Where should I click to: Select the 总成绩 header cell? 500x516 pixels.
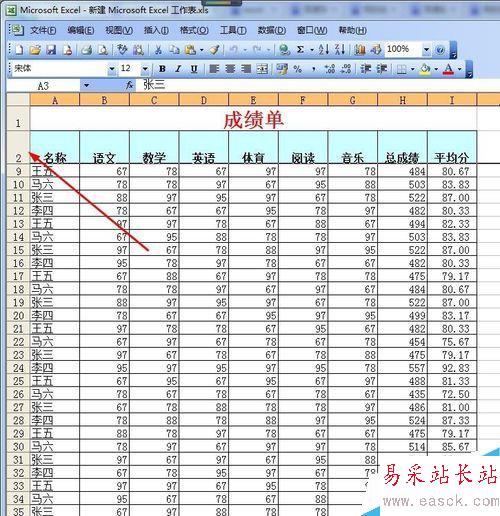point(402,147)
